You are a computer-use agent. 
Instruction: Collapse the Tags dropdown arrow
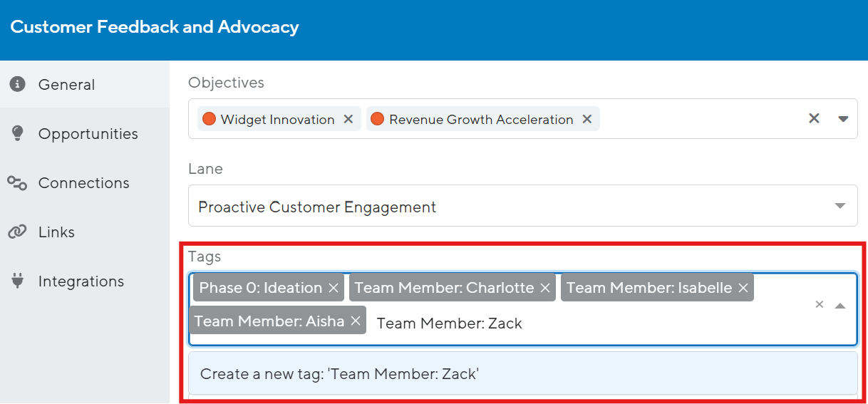(x=840, y=305)
